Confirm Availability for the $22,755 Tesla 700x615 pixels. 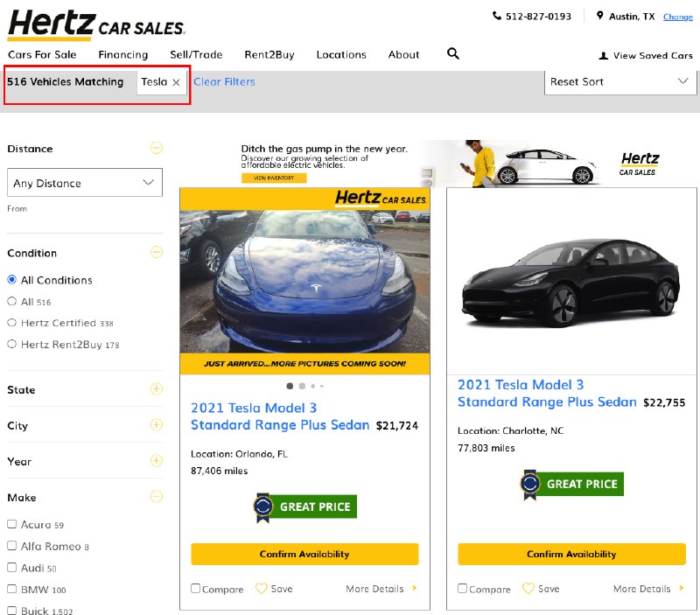pyautogui.click(x=571, y=554)
